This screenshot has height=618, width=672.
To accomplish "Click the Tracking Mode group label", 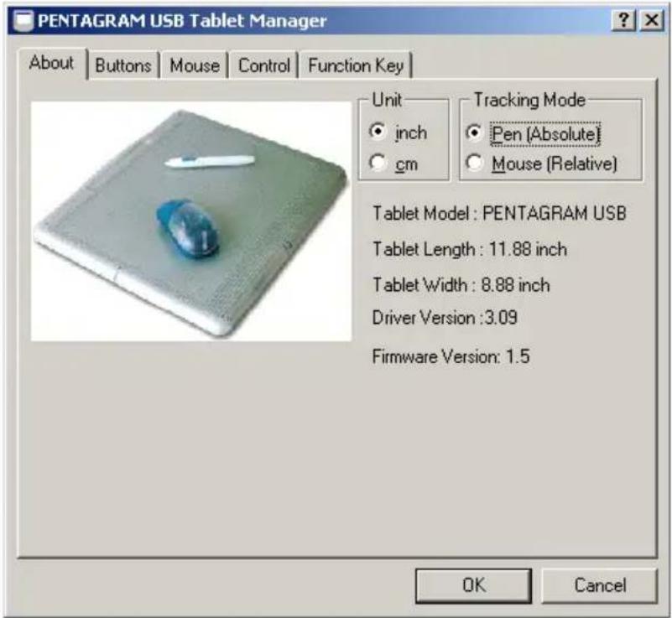I will [529, 101].
